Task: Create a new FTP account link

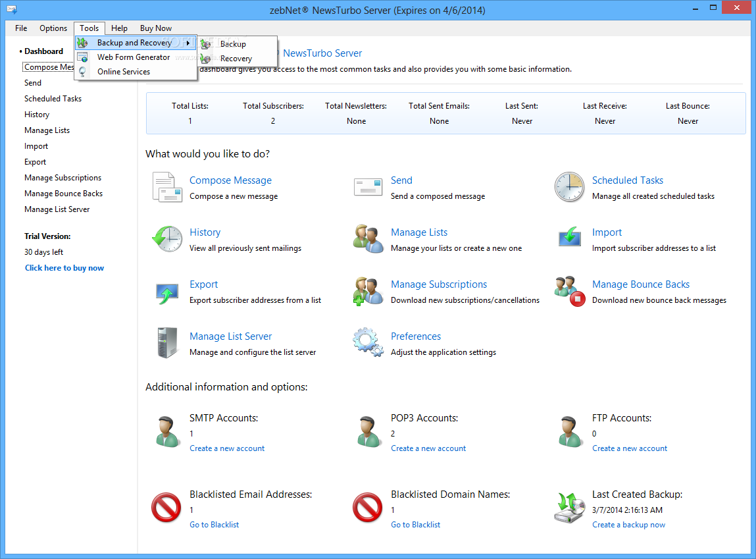Action: (630, 448)
